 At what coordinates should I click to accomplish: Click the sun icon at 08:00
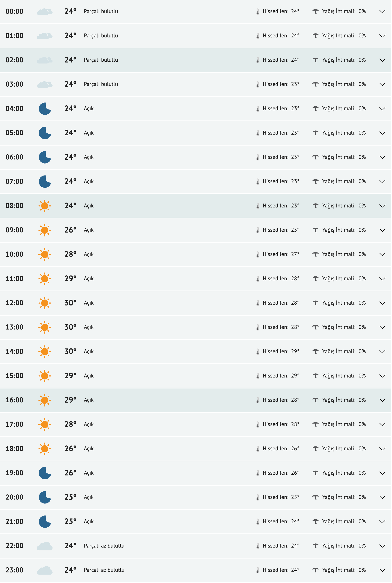pos(45,206)
